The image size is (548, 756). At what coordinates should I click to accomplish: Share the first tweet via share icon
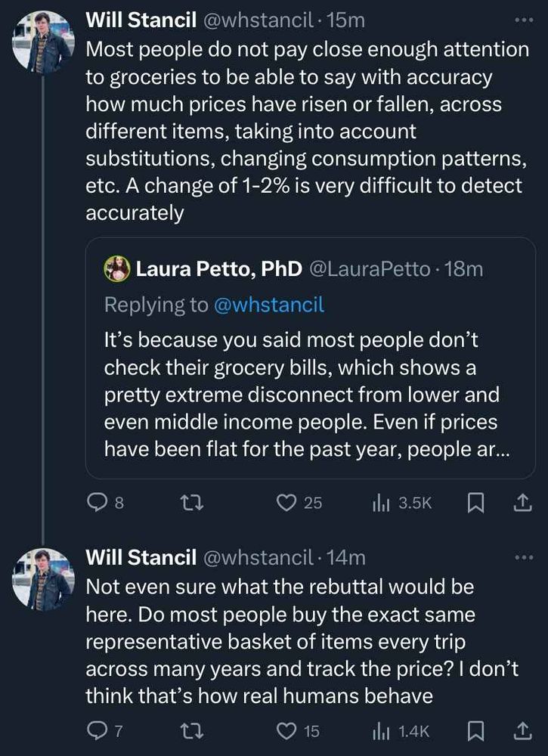522,503
